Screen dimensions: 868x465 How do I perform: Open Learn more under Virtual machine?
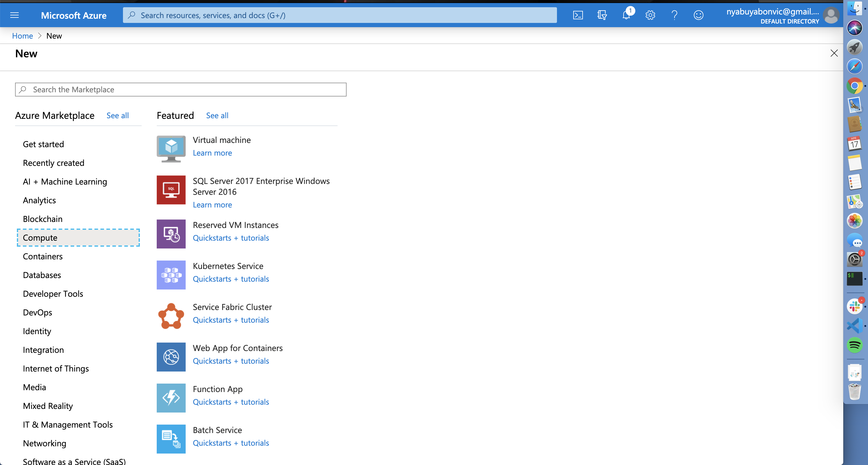click(x=212, y=153)
